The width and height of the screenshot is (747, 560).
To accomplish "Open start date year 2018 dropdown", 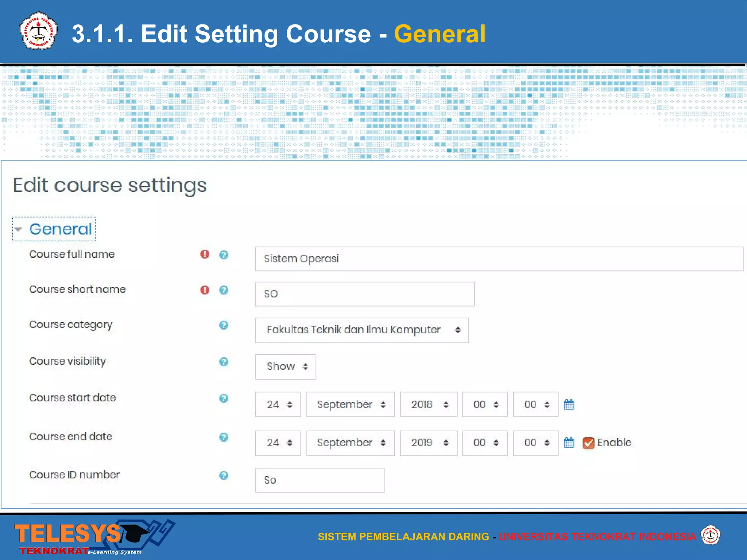I will click(429, 404).
